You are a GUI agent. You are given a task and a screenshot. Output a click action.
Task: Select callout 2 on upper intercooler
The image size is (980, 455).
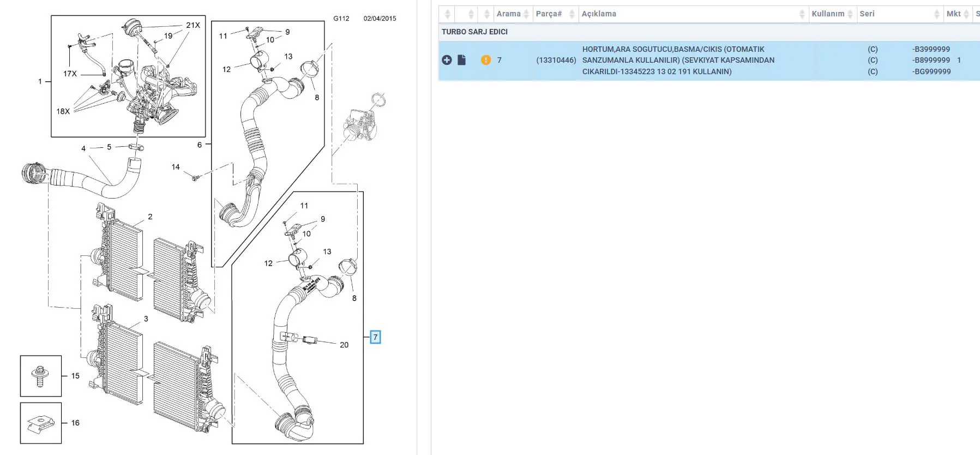150,217
